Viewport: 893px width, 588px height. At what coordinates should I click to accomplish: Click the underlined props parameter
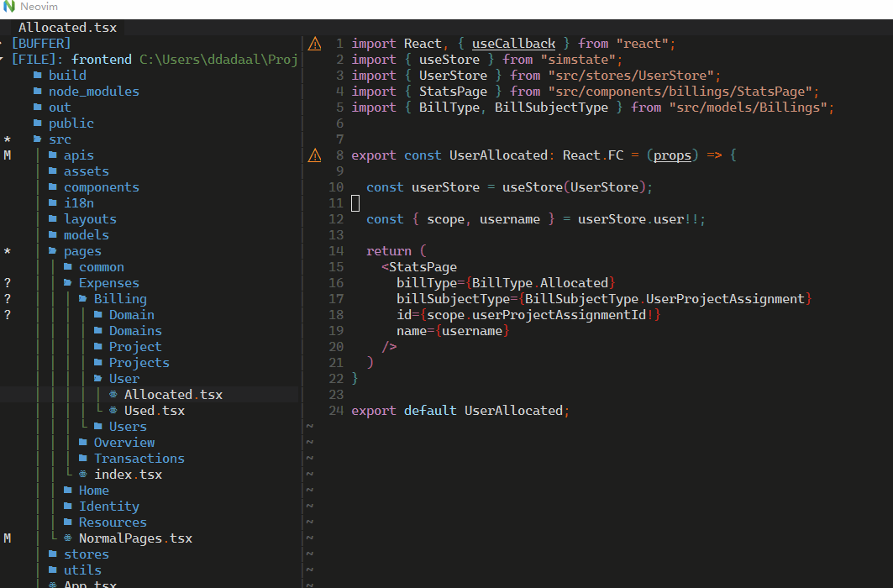click(672, 155)
